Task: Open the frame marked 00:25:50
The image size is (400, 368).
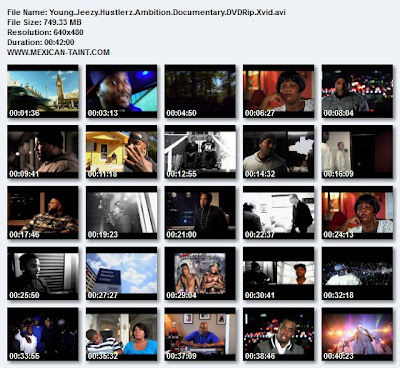Action: tap(43, 273)
